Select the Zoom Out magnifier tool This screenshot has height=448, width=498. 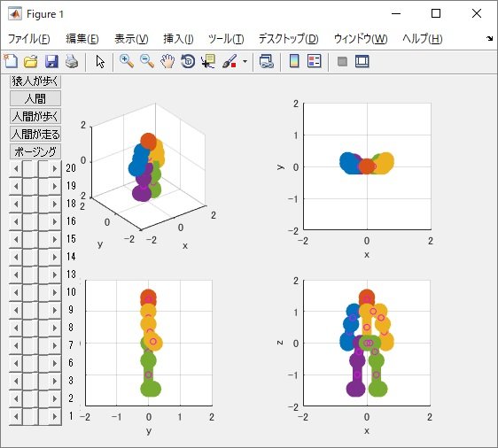tap(147, 61)
